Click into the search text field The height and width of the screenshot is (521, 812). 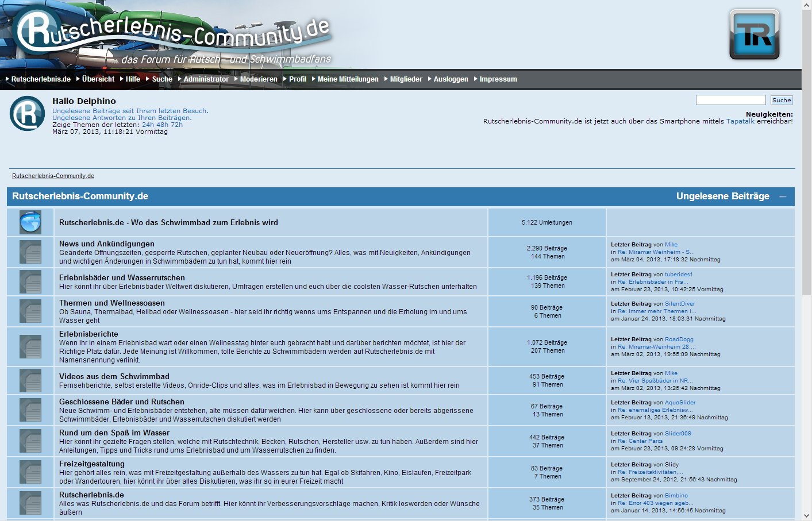coord(730,100)
